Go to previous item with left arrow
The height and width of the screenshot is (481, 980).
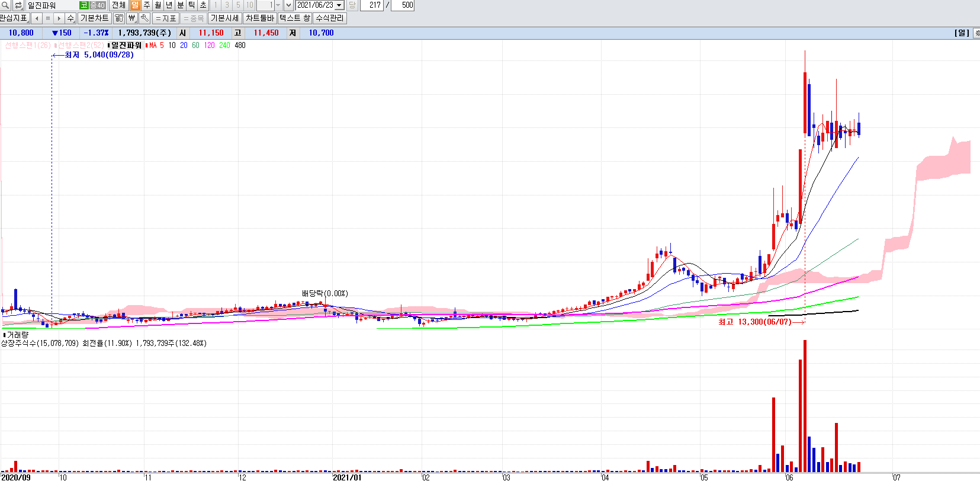pos(37,18)
